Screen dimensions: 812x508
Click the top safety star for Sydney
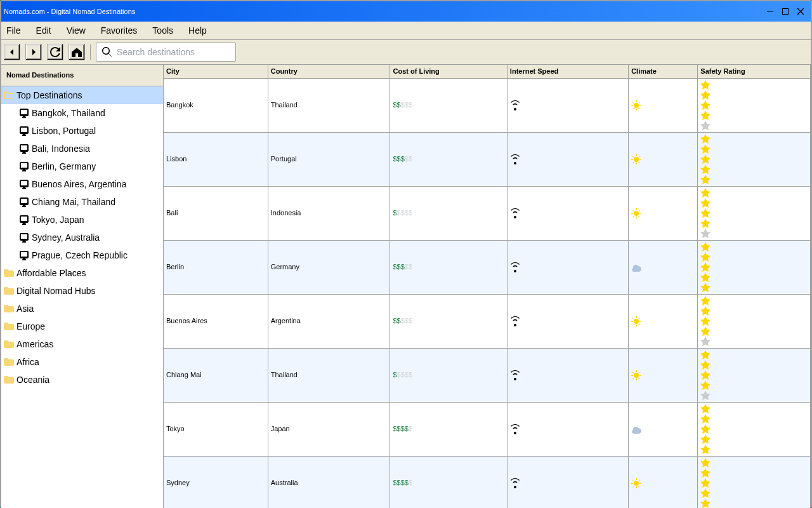pyautogui.click(x=705, y=463)
